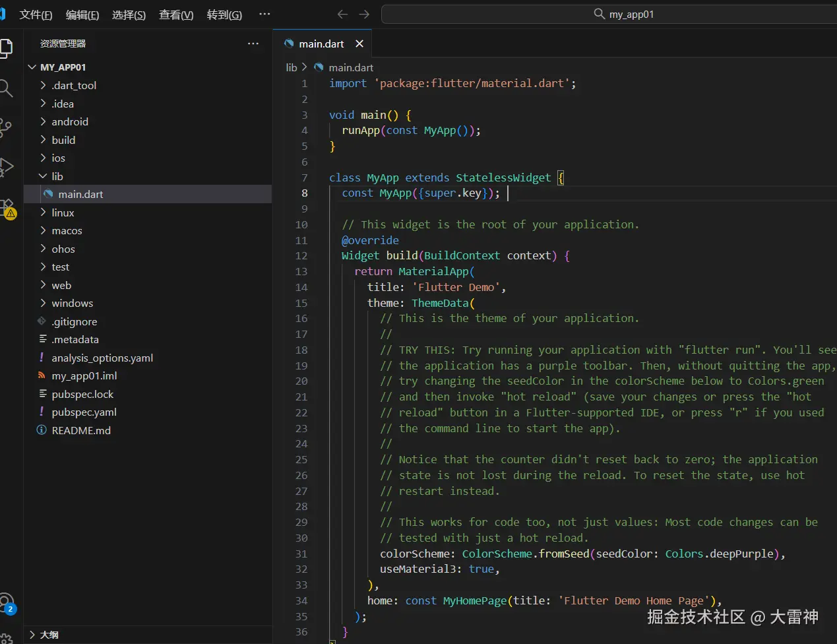Open the 查看(V) menu
Viewport: 837px width, 644px height.
tap(176, 15)
